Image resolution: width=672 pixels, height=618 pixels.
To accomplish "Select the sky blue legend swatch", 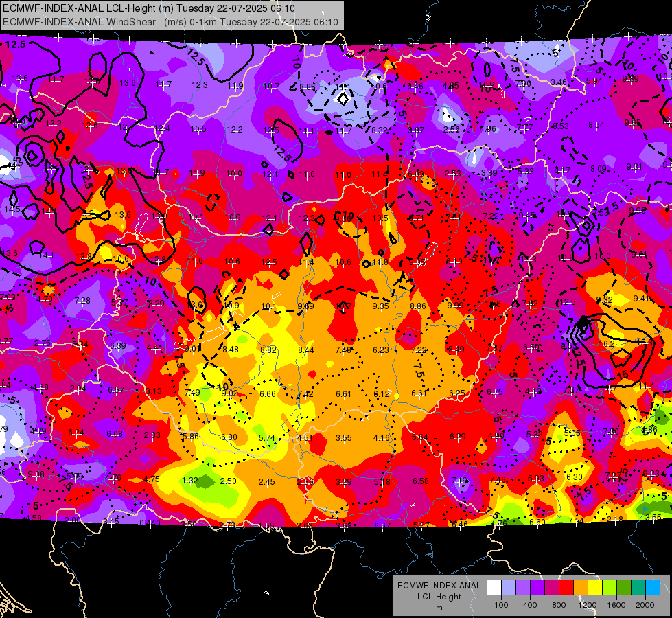I will 653,588.
